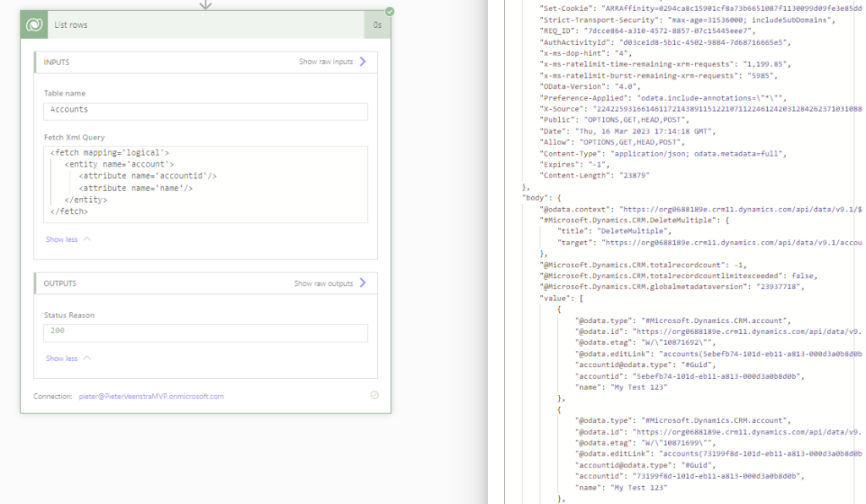Click the green success checkmark badge

[390, 12]
